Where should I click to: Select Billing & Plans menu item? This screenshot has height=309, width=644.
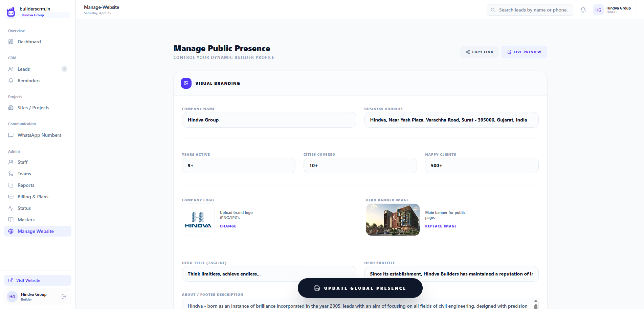point(33,197)
